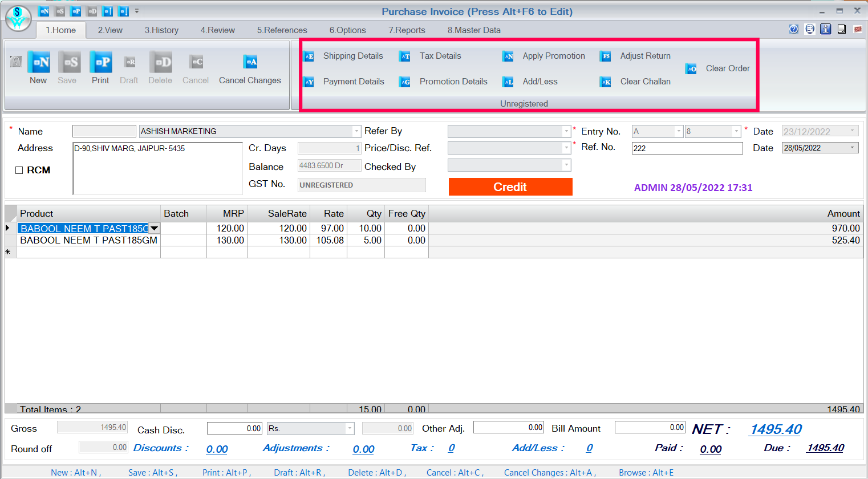Open the Rs. cash discount type dropdown
The width and height of the screenshot is (868, 479).
pos(350,428)
